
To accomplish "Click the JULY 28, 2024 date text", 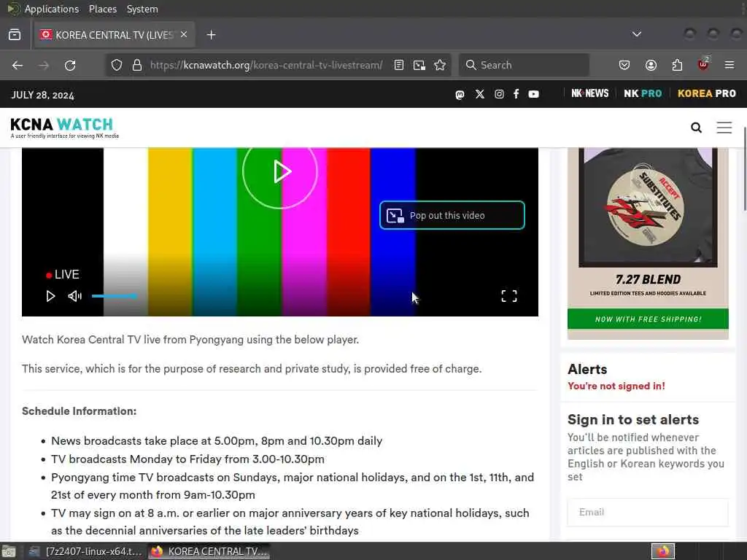I will (42, 95).
